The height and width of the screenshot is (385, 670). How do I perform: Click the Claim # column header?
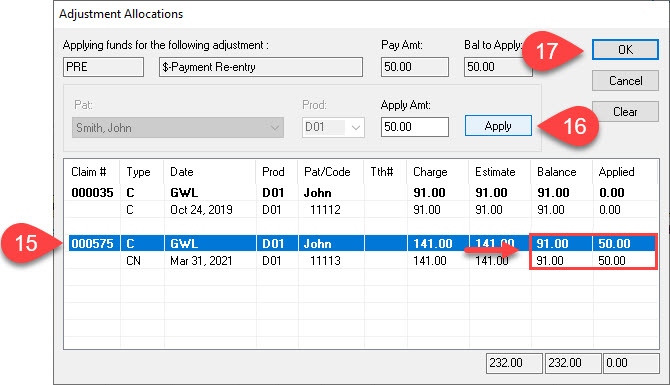tap(89, 172)
